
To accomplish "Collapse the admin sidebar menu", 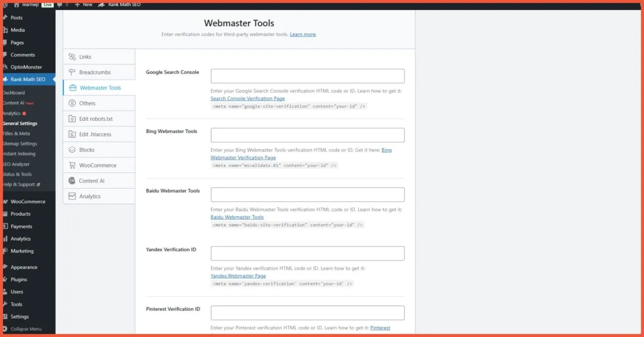I will click(24, 328).
